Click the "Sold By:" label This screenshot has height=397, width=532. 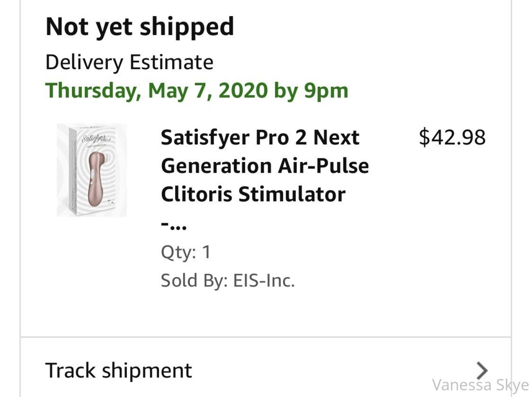tap(195, 280)
